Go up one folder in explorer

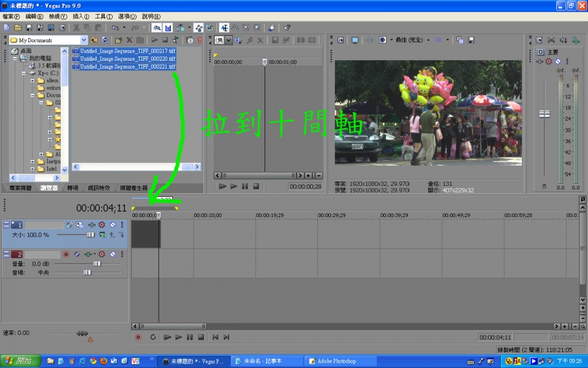click(x=94, y=40)
